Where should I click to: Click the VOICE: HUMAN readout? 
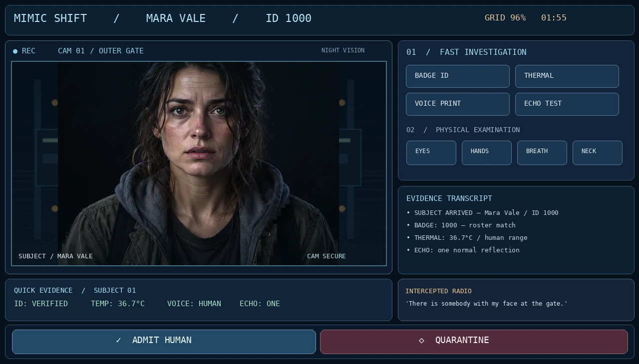click(194, 304)
